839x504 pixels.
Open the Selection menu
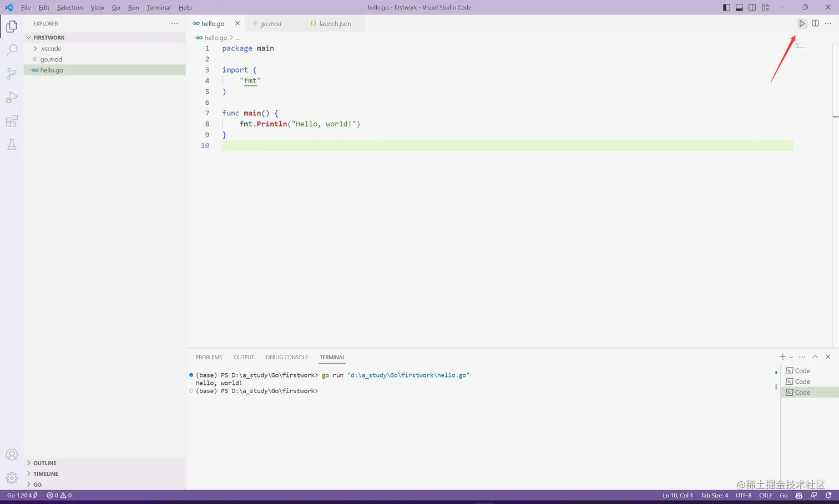click(x=70, y=7)
